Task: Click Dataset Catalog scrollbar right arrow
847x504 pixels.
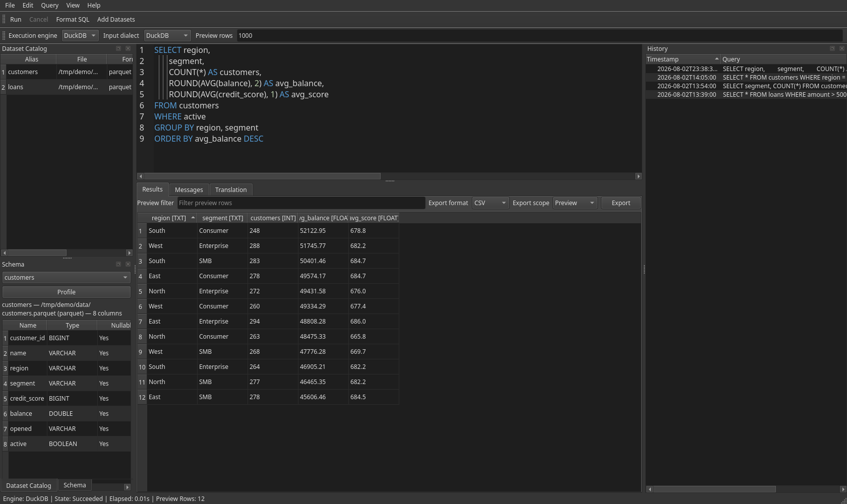Action: [129, 253]
